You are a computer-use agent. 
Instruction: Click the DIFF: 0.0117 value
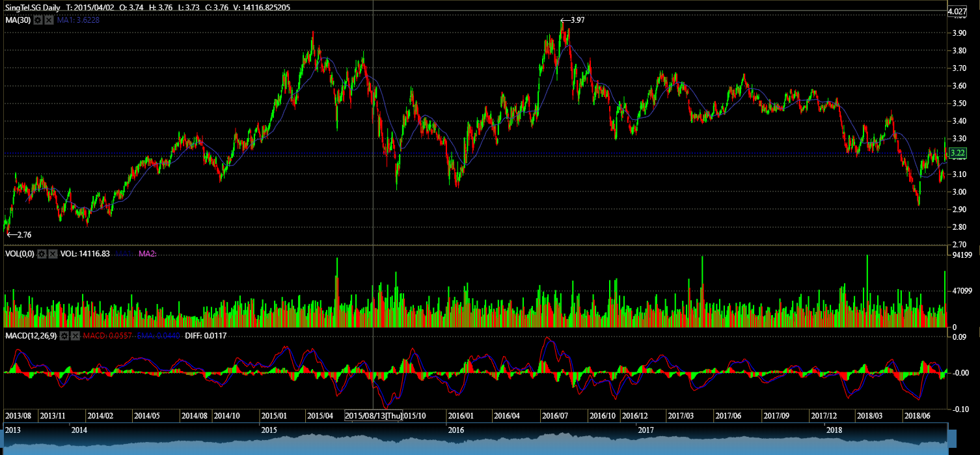(x=207, y=336)
